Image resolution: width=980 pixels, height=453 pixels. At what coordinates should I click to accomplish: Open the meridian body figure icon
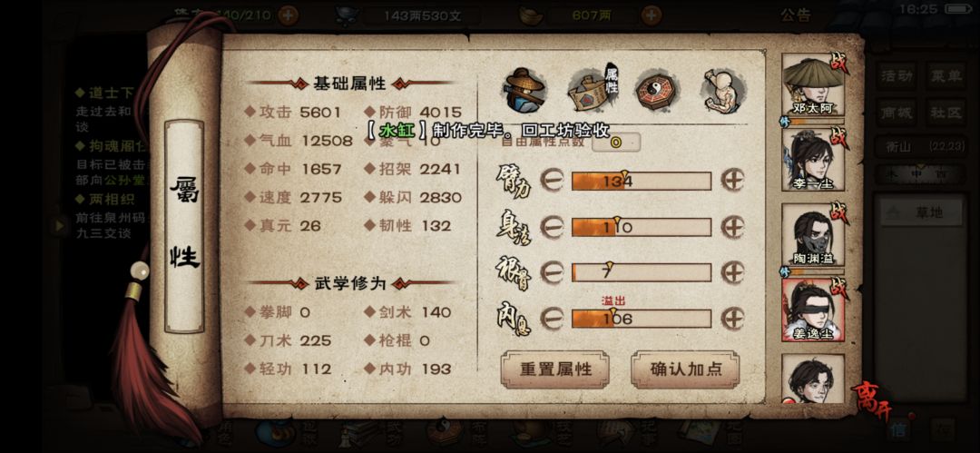click(723, 91)
